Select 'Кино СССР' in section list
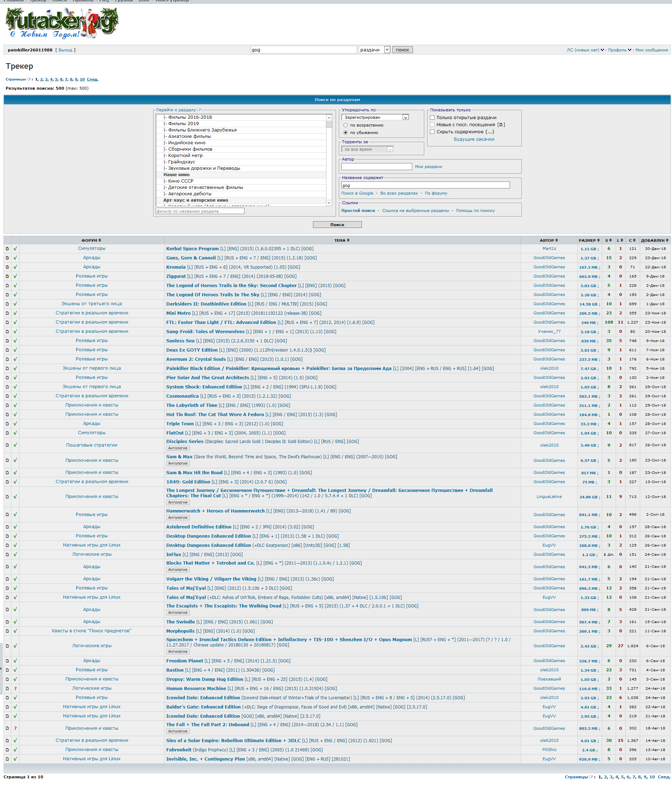The width and height of the screenshot is (672, 790). (x=241, y=181)
